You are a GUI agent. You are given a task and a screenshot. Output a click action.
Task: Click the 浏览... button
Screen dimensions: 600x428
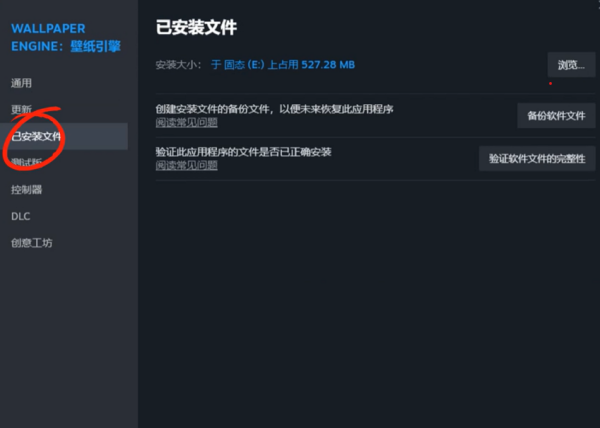point(571,65)
